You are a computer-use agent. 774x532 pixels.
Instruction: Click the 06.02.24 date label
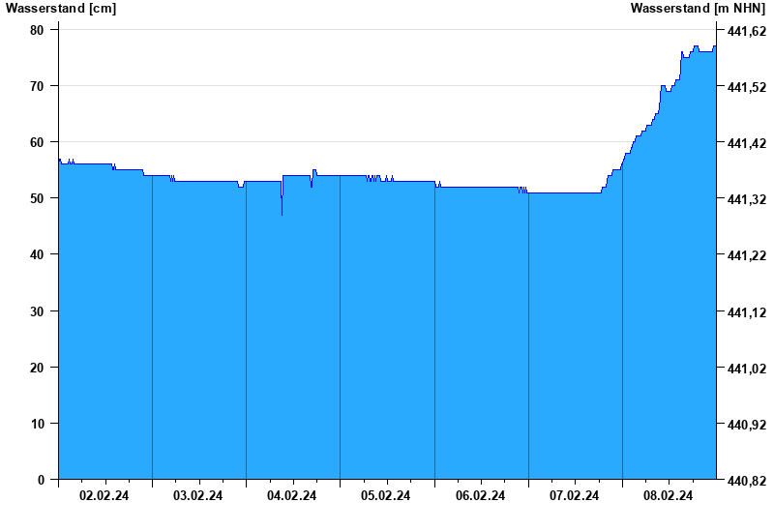click(x=480, y=495)
